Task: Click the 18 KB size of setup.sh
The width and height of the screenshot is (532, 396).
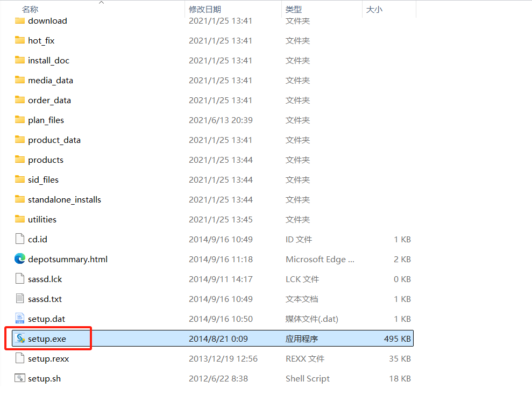Action: tap(400, 378)
